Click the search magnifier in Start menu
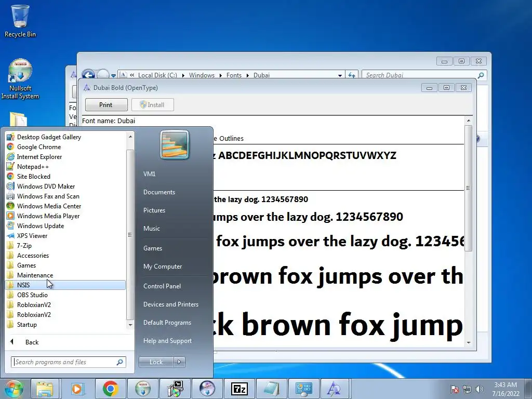This screenshot has height=399, width=532. pos(120,362)
